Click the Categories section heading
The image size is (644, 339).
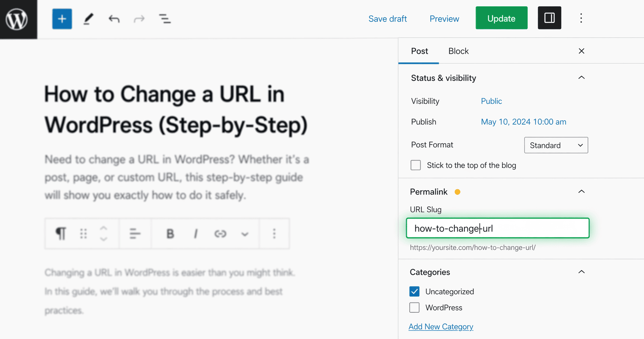coord(430,272)
